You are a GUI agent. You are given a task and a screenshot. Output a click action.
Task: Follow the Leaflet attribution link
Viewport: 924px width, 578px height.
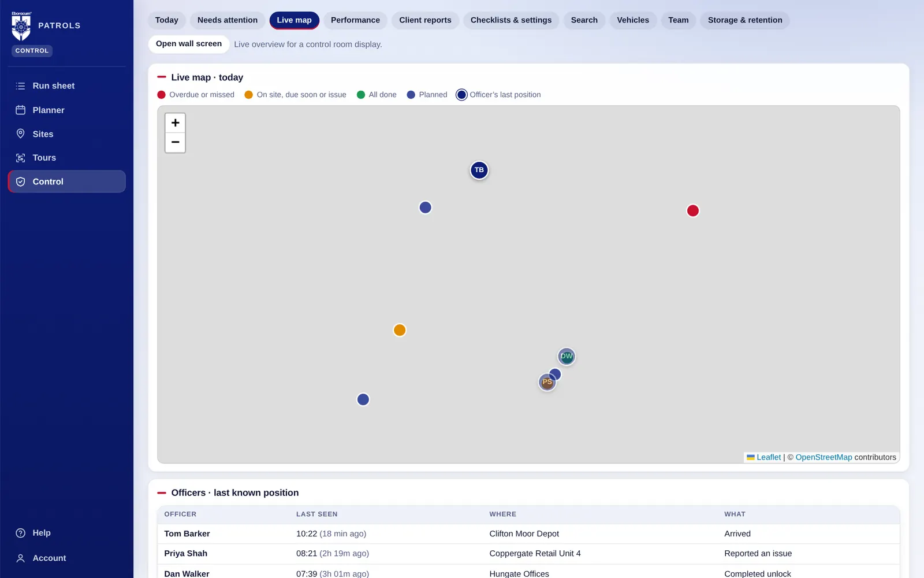click(x=769, y=457)
